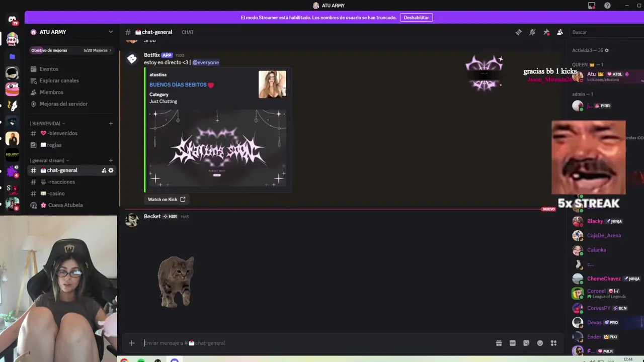The width and height of the screenshot is (644, 362).
Task: Add channel to general stream category
Action: 111,160
